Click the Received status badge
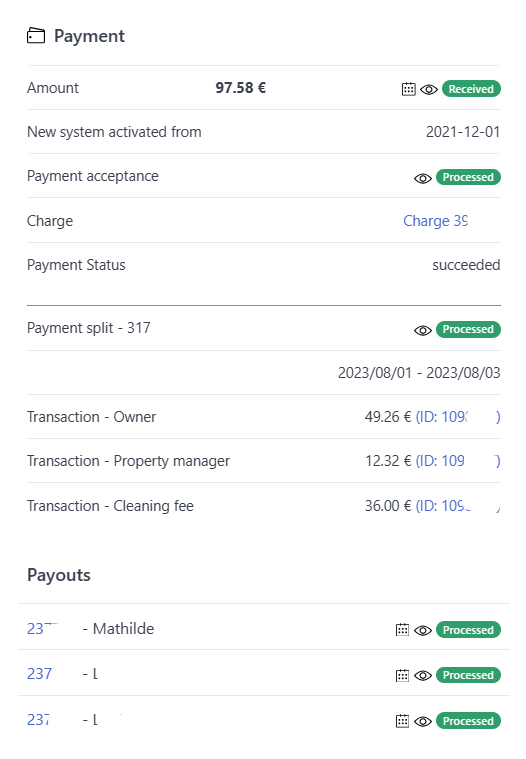 tap(471, 89)
